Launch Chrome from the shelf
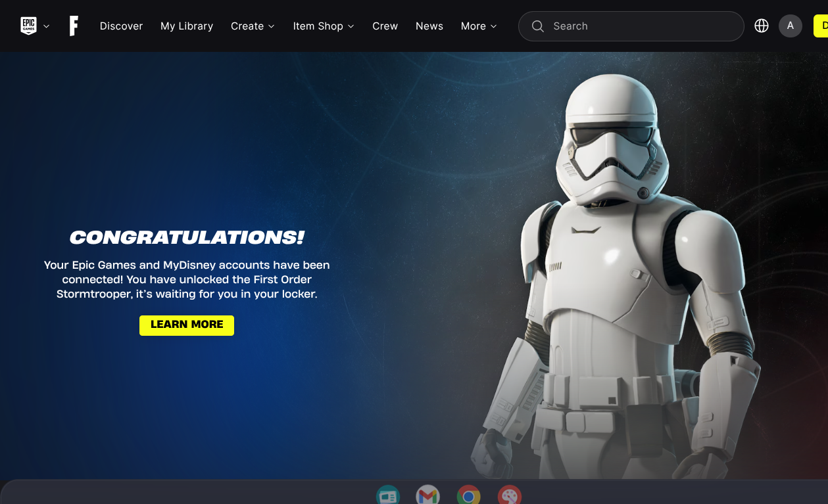The image size is (828, 504). point(469,496)
